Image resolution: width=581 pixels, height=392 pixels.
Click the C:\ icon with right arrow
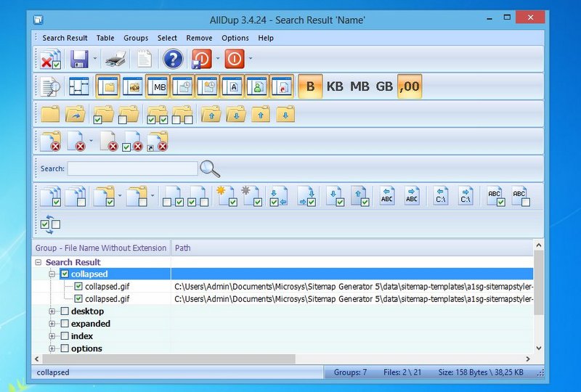click(x=466, y=196)
